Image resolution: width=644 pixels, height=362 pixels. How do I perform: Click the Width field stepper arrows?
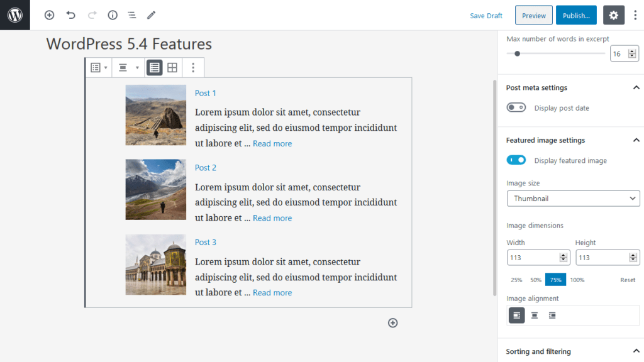(563, 258)
